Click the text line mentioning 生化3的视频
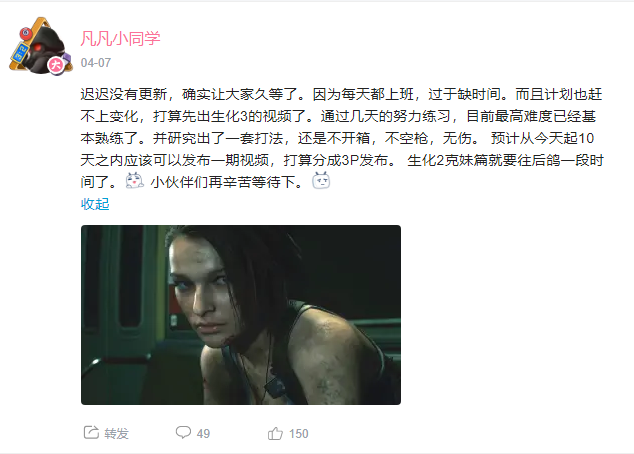The image size is (634, 454). point(338,116)
